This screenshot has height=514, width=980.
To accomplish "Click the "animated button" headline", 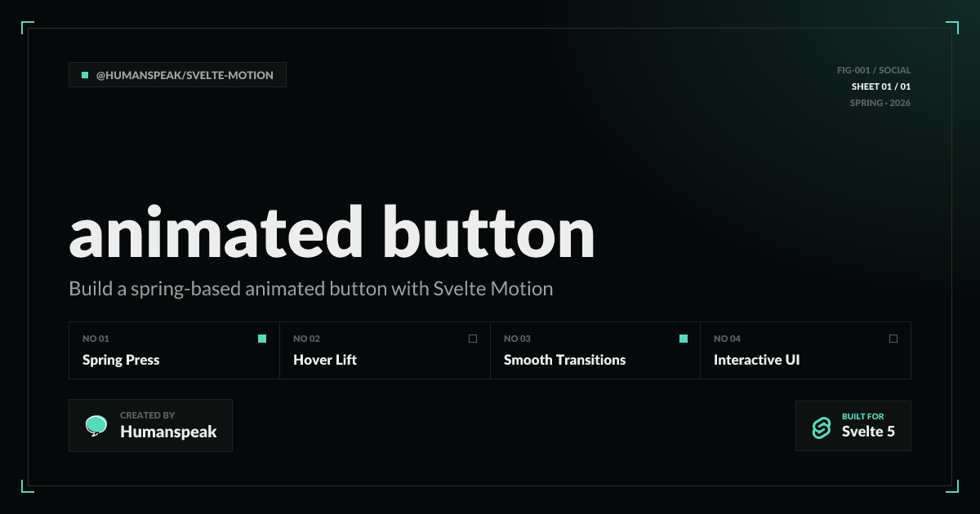I will [332, 233].
